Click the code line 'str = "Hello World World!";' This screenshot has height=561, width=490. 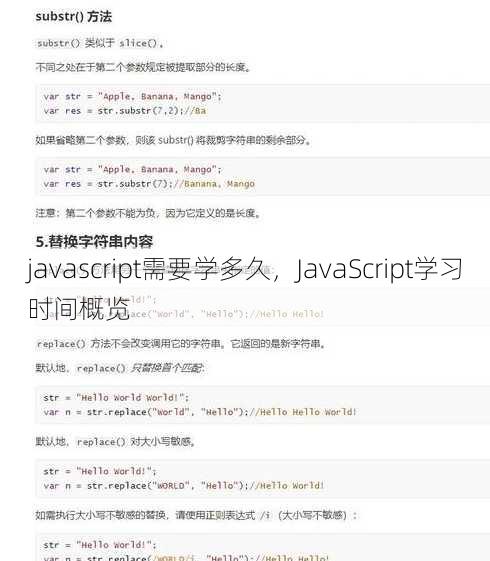tap(116, 397)
